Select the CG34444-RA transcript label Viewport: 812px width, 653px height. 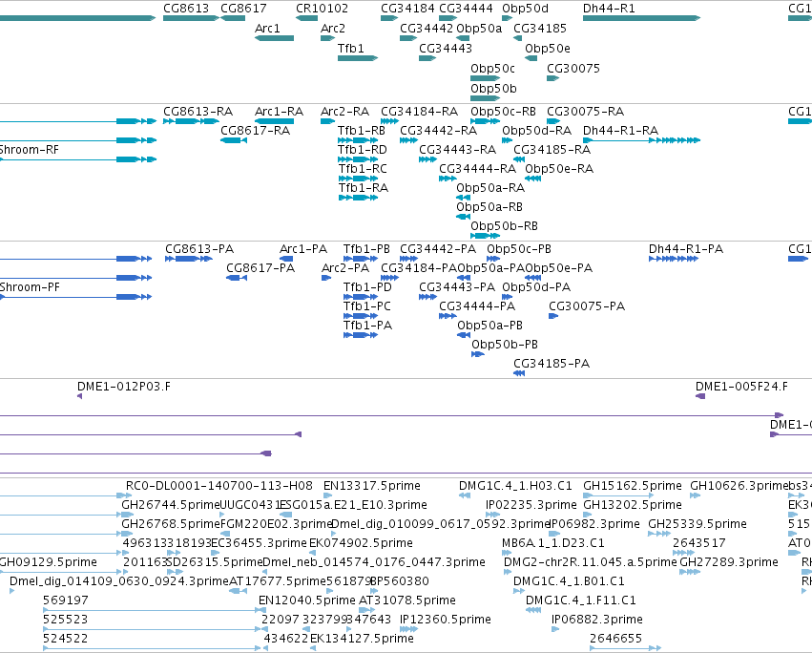pyautogui.click(x=477, y=170)
